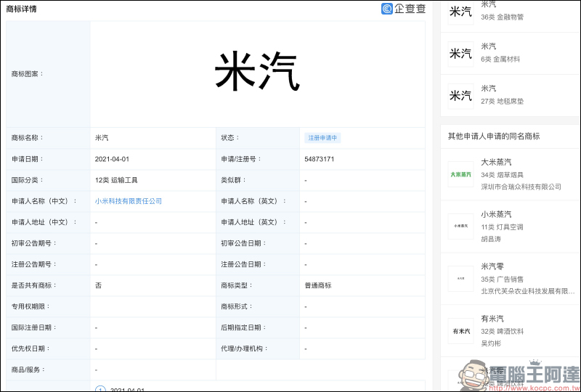The height and width of the screenshot is (392, 581).
Task: Open the 大米蒸汽 trademark title
Action: coord(496,162)
